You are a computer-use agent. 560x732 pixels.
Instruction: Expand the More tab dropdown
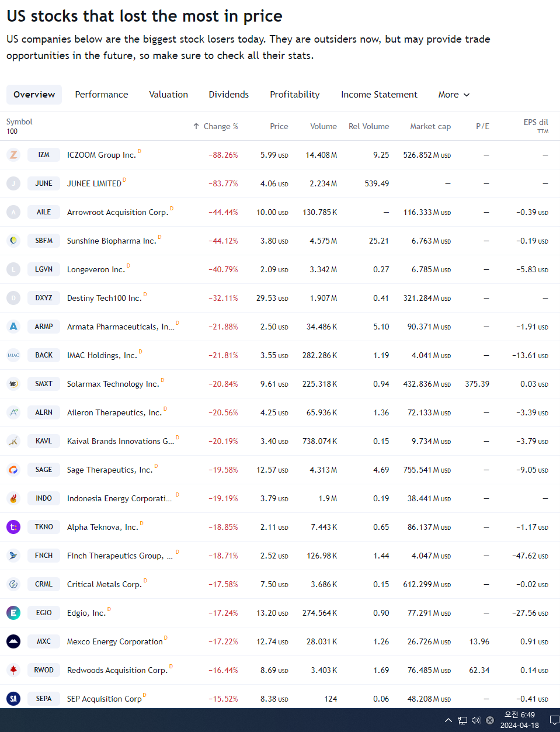[454, 95]
